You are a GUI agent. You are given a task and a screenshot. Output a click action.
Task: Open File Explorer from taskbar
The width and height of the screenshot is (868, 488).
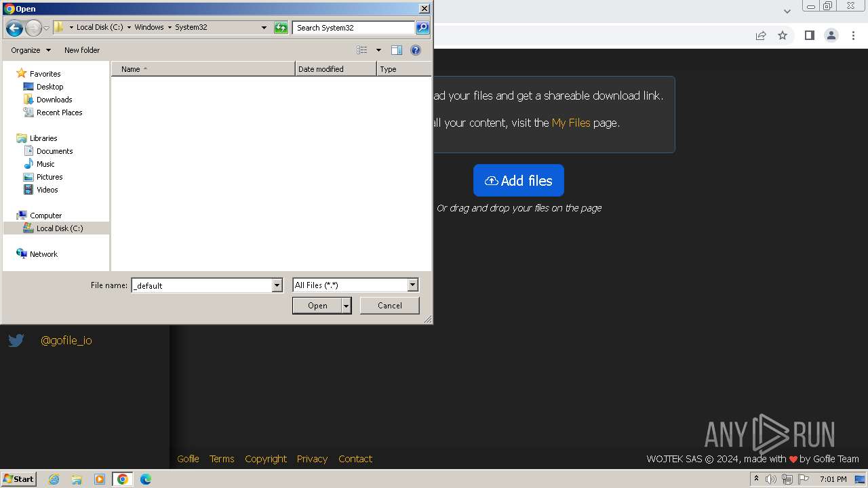click(x=77, y=479)
